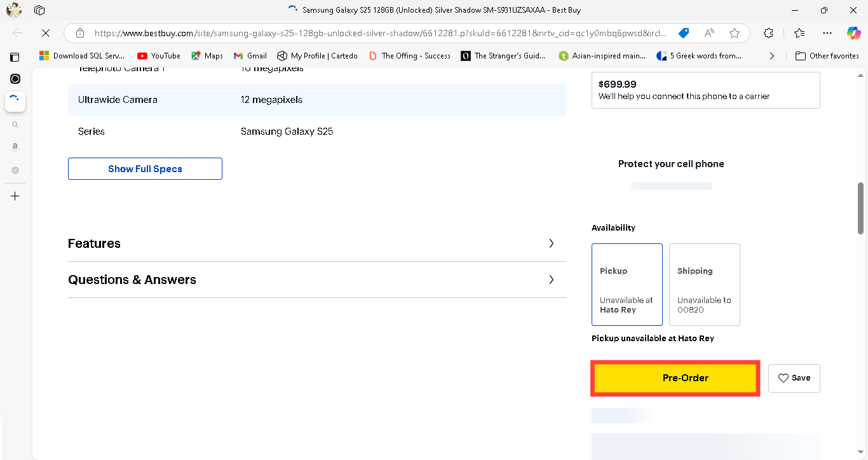Expand the Questions & Answers section

click(x=316, y=280)
